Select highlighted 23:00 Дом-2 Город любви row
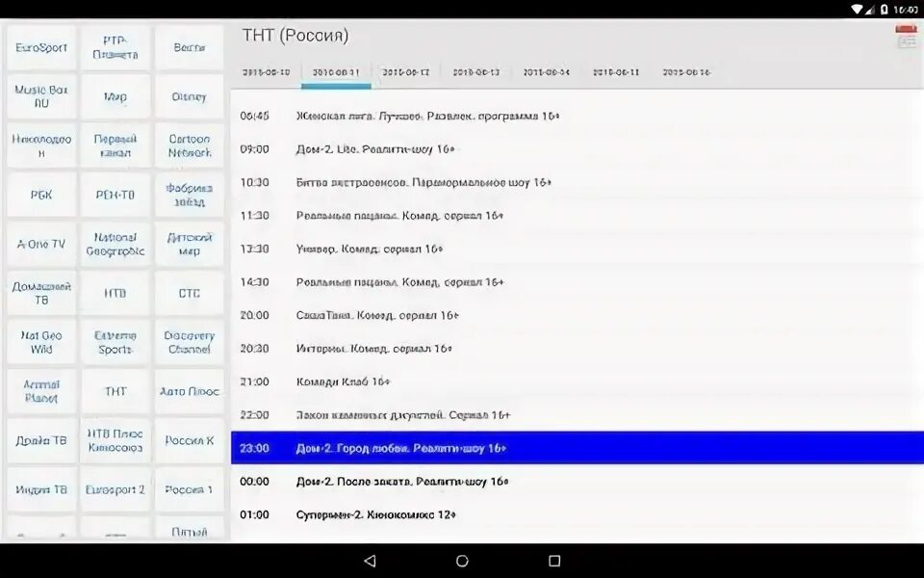This screenshot has width=924, height=578. [x=577, y=448]
